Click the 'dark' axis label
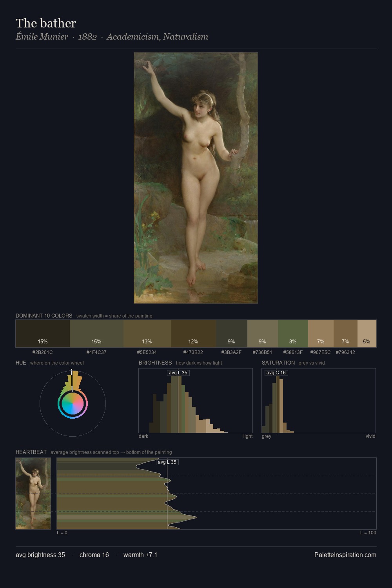Image resolution: width=392 pixels, height=588 pixels. pos(143,436)
